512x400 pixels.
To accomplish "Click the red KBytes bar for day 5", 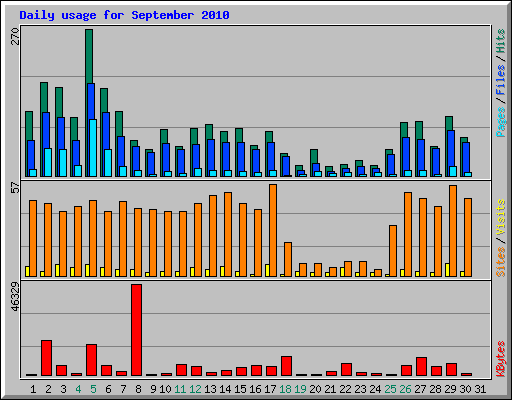I will tap(91, 360).
